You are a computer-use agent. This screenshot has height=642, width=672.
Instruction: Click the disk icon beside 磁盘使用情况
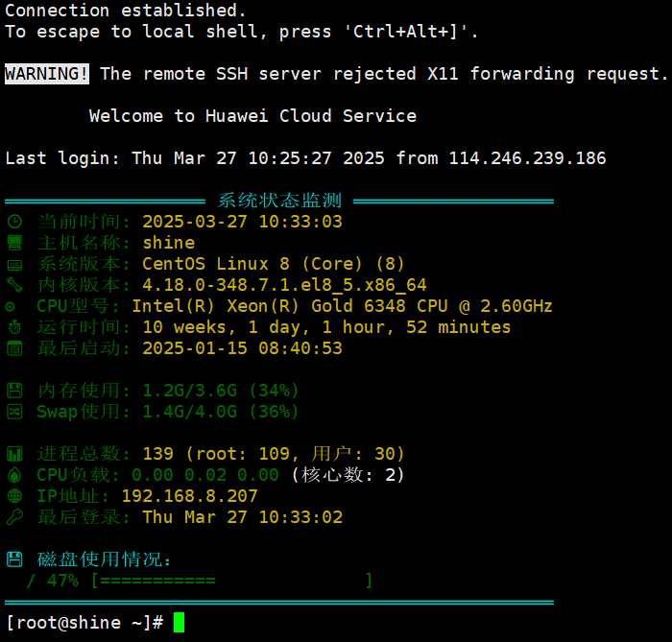14,559
